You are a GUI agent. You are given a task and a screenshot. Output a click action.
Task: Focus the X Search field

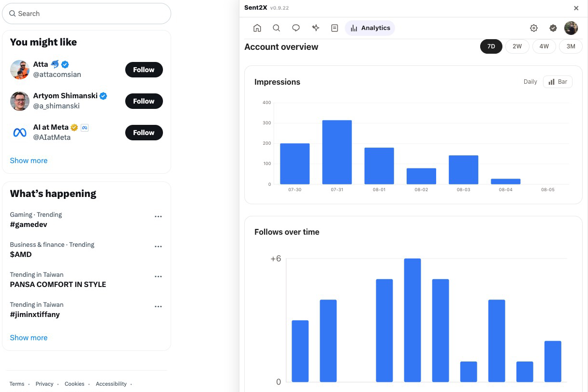point(87,14)
